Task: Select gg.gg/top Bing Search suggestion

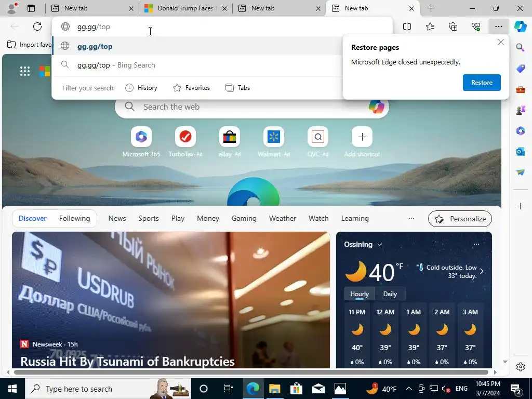Action: point(197,65)
